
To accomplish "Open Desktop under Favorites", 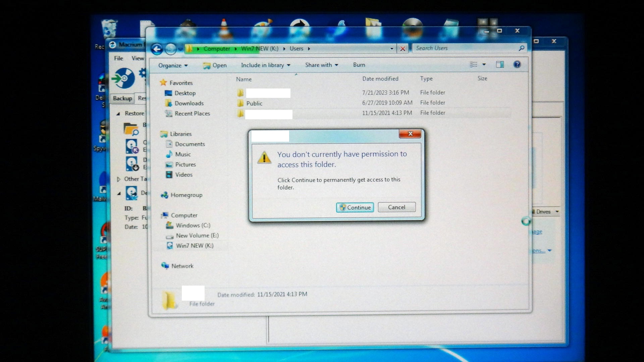I will (185, 93).
